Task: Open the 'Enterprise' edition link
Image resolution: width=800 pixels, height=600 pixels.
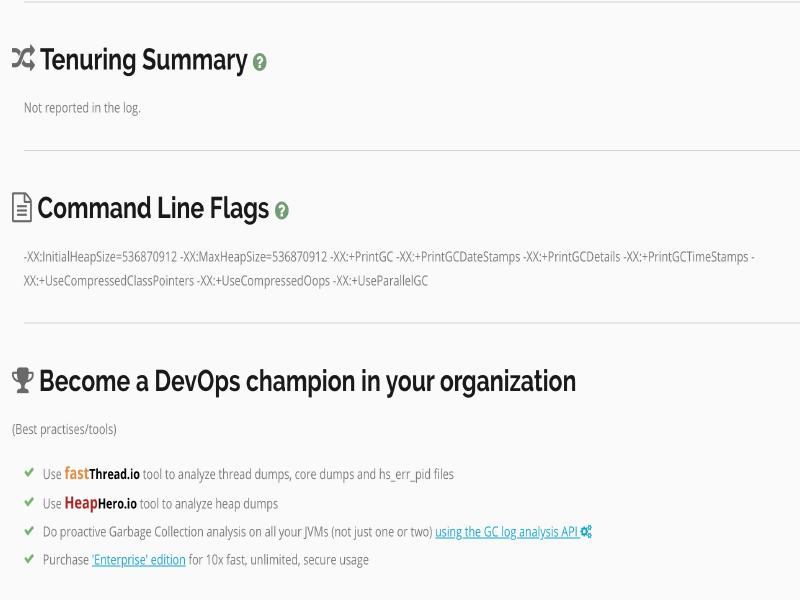Action: click(x=139, y=560)
